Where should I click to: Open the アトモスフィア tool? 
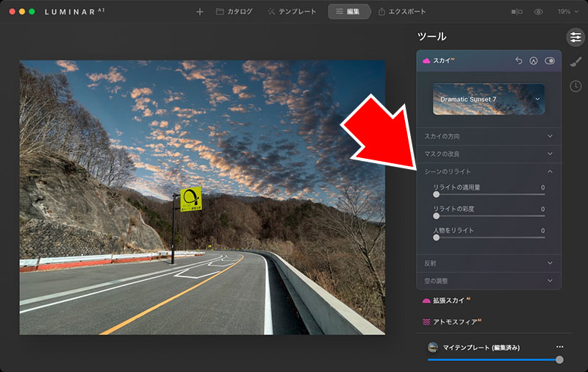[x=452, y=322]
